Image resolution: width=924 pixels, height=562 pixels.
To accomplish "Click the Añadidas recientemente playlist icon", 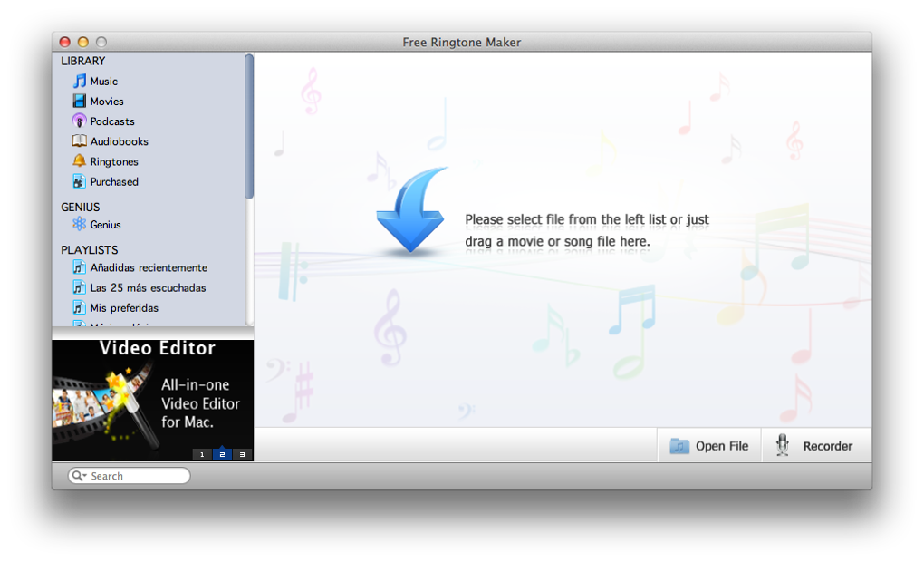I will pyautogui.click(x=79, y=267).
